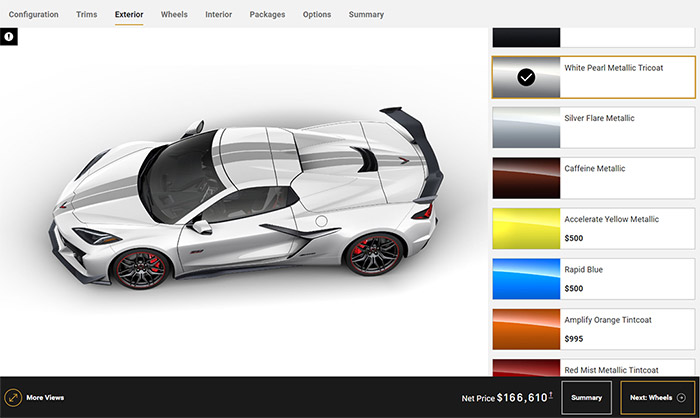Viewport: 700px width, 418px height.
Task: Choose Amplify Orange Tintcoat swatch
Action: [592, 329]
